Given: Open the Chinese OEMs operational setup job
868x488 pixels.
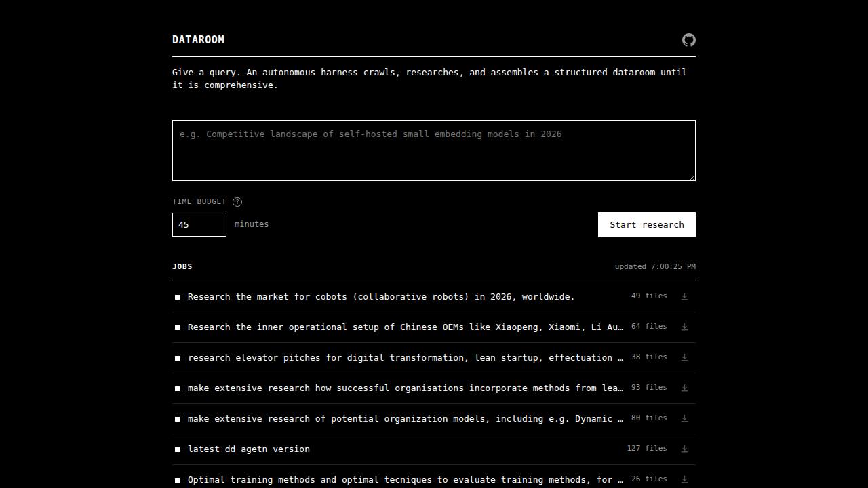Looking at the screenshot, I should pyautogui.click(x=406, y=327).
